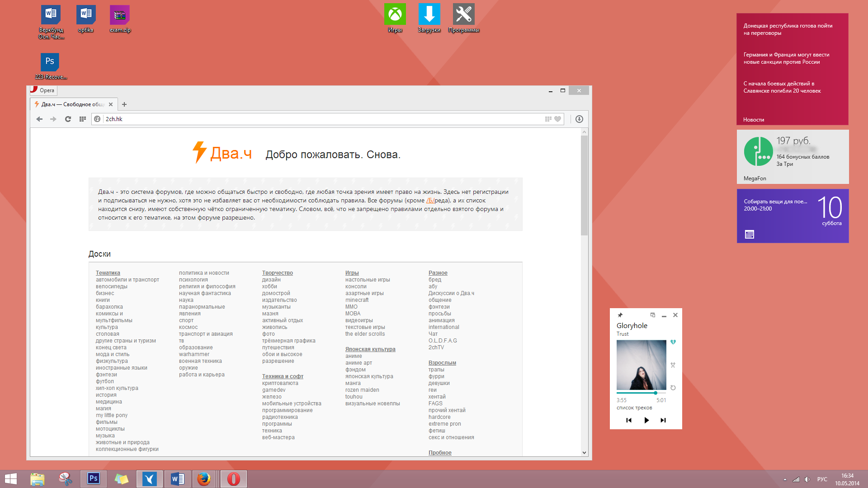
Task: Expand hidden system tray icons arrow
Action: point(785,479)
